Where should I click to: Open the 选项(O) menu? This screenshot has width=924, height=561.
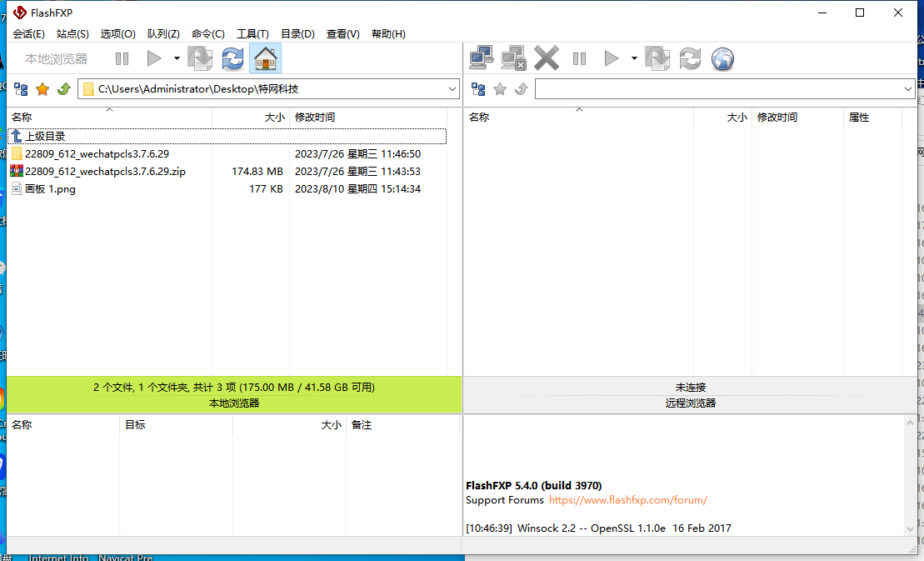(117, 34)
